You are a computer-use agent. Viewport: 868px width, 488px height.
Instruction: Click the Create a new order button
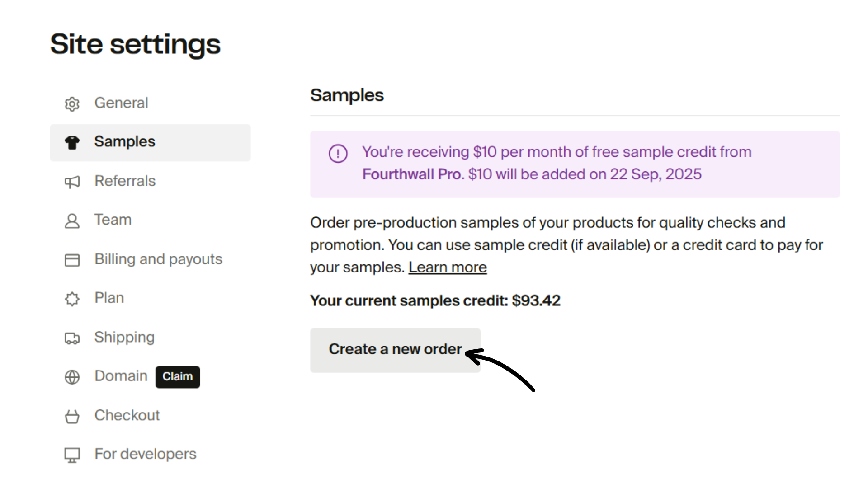[395, 349]
